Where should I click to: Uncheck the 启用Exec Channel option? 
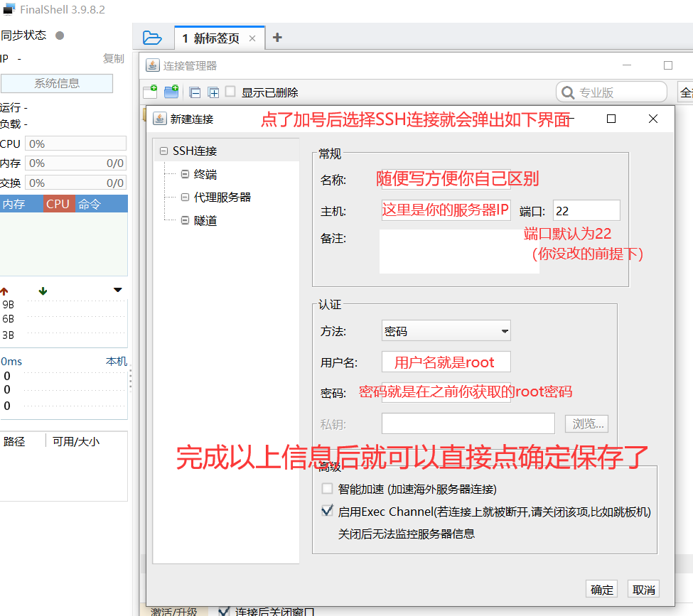point(327,510)
